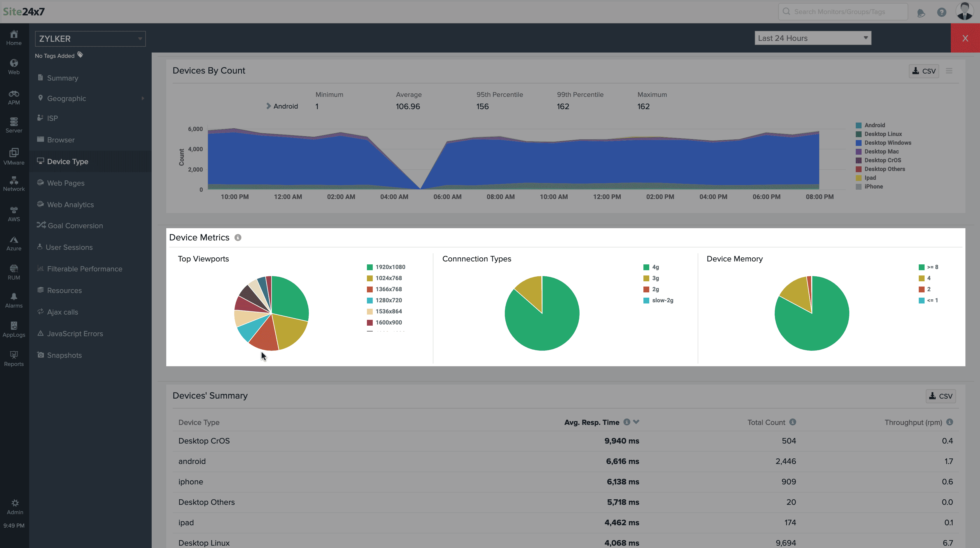Open the RUM section in sidebar

pyautogui.click(x=14, y=272)
